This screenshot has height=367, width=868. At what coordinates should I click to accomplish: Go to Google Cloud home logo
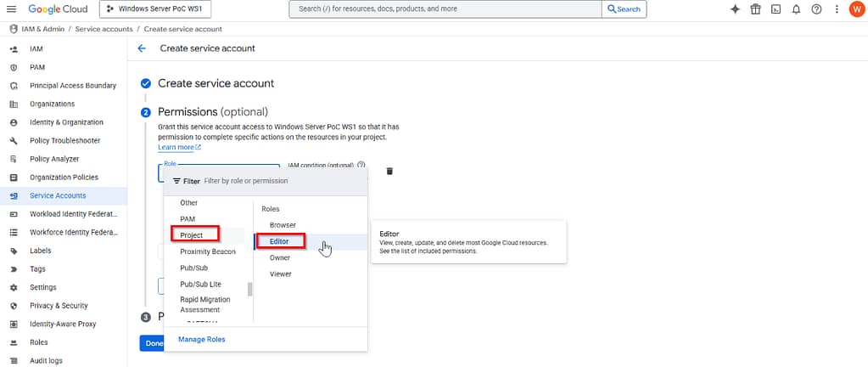point(59,8)
